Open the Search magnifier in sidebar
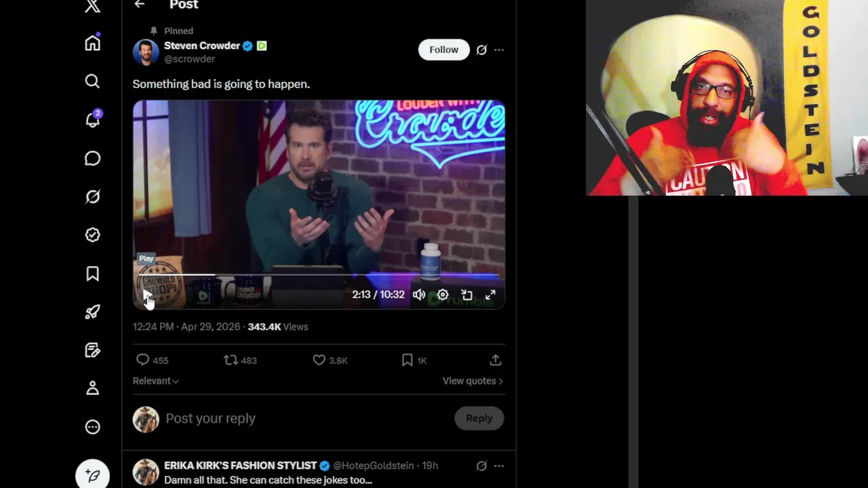Viewport: 868px width, 488px height. pos(92,81)
